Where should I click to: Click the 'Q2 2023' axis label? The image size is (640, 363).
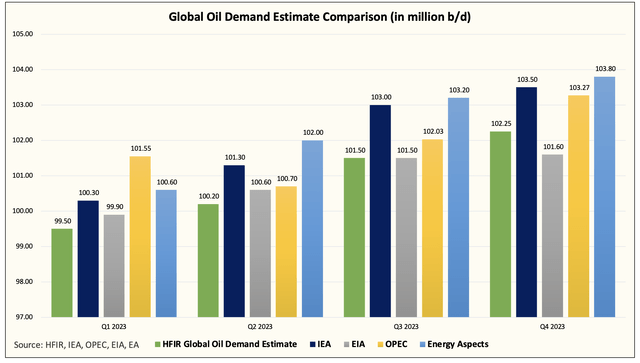[260, 327]
